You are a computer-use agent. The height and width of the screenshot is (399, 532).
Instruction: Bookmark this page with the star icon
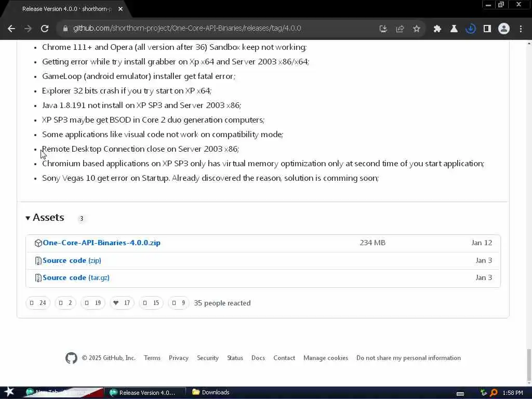pos(416,29)
